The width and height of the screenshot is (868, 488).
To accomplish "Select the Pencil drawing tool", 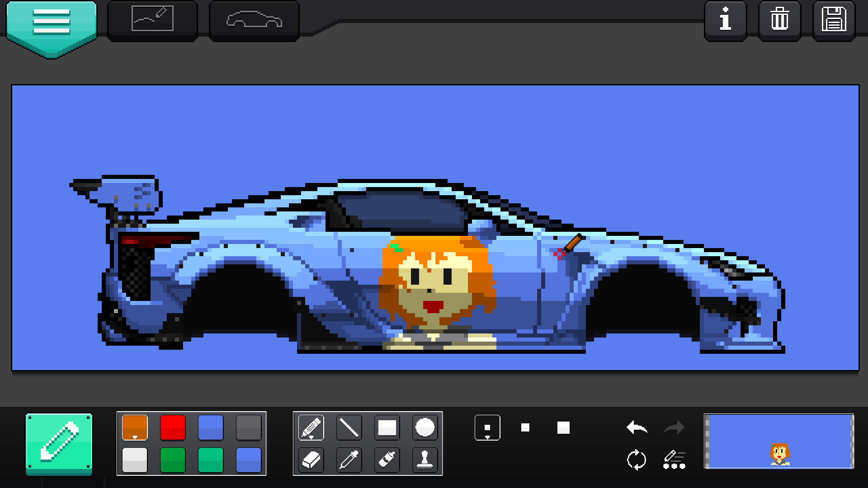I will click(311, 427).
